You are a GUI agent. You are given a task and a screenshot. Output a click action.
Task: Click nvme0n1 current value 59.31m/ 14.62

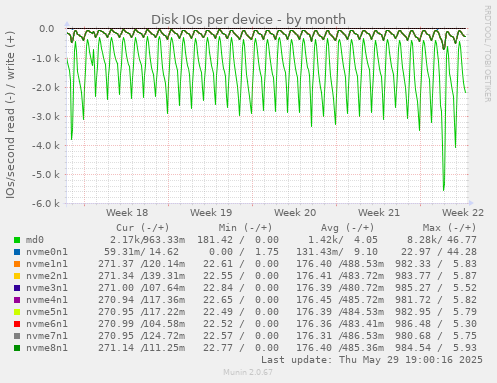click(x=141, y=252)
